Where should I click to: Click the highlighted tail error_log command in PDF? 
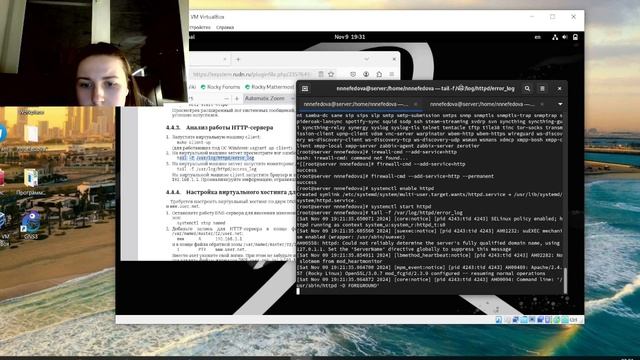point(216,158)
